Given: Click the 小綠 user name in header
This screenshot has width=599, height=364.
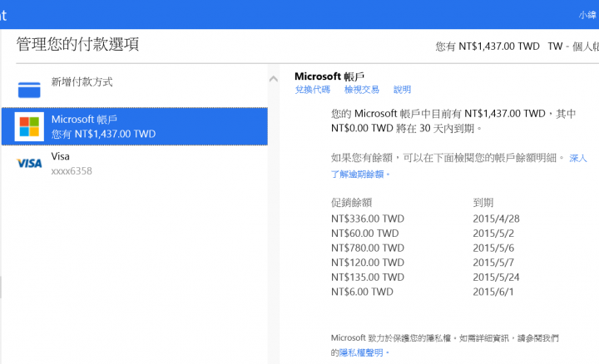Looking at the screenshot, I should [587, 15].
